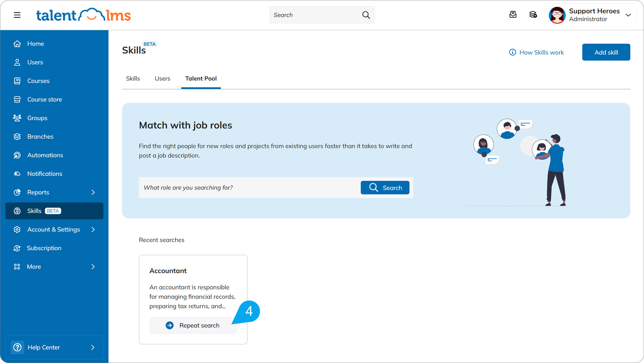Expand the More menu chevron

(x=93, y=267)
